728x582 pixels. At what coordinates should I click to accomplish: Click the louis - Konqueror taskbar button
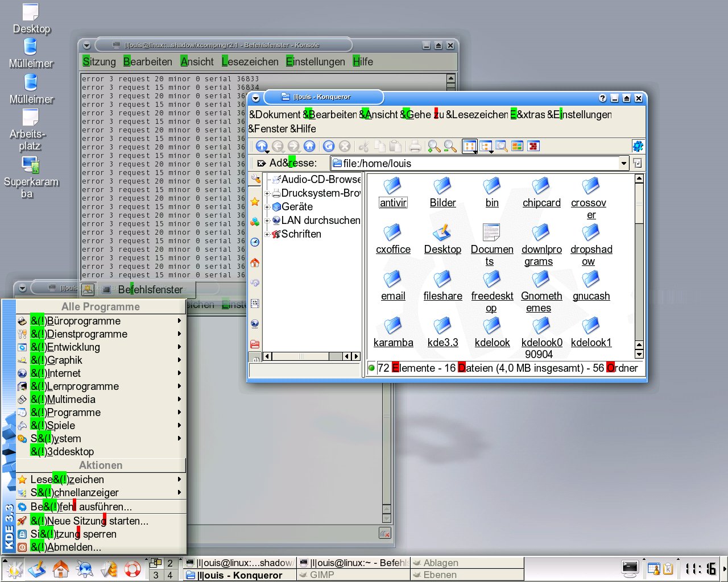point(240,575)
